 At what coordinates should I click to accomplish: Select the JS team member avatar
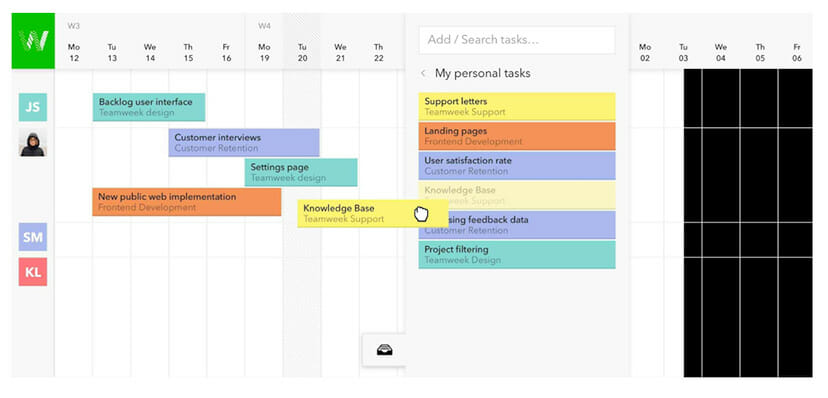(x=33, y=107)
